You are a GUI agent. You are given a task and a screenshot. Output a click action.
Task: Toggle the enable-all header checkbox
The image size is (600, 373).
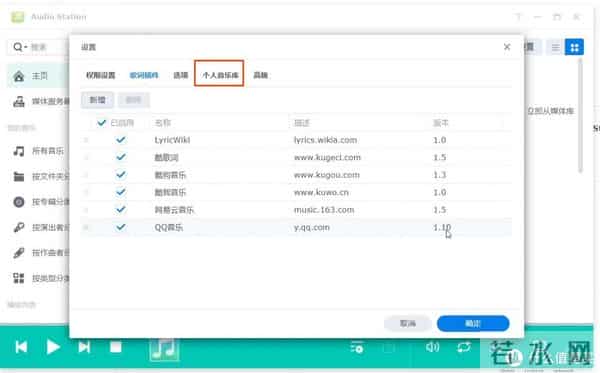(x=101, y=123)
